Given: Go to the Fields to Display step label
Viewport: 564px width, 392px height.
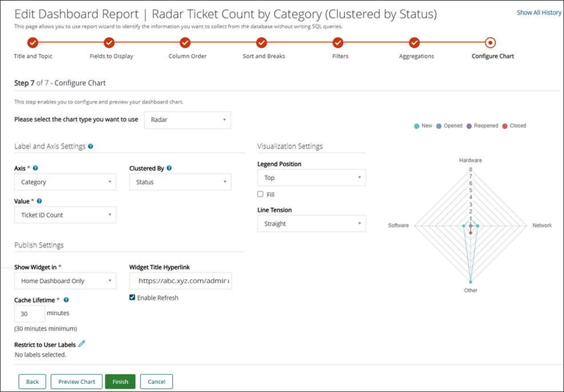Looking at the screenshot, I should click(x=111, y=56).
